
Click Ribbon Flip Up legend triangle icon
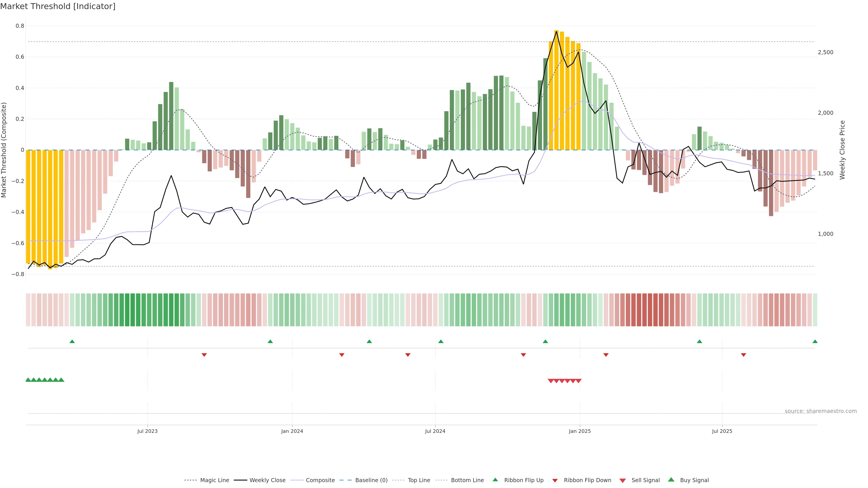[x=495, y=480]
